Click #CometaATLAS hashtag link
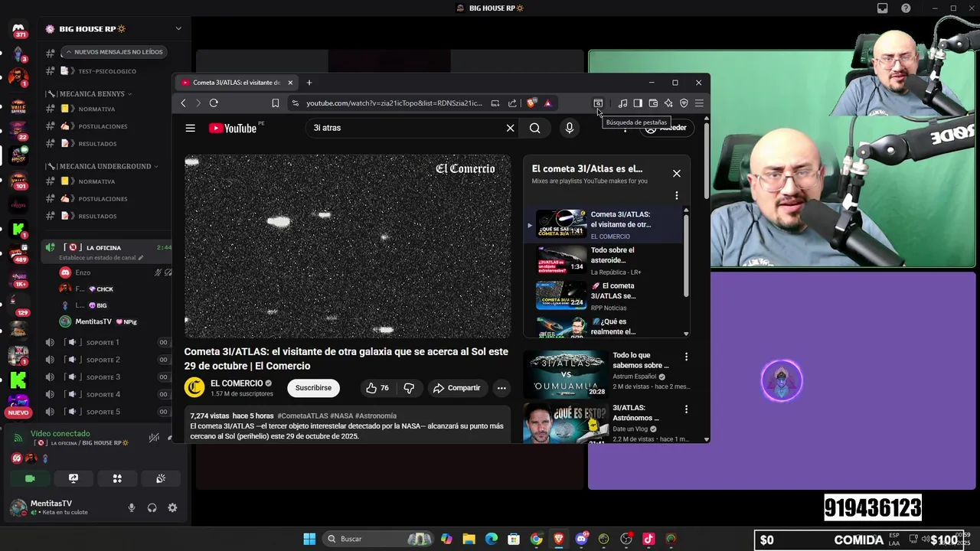Viewport: 980px width, 551px height. 302,416
